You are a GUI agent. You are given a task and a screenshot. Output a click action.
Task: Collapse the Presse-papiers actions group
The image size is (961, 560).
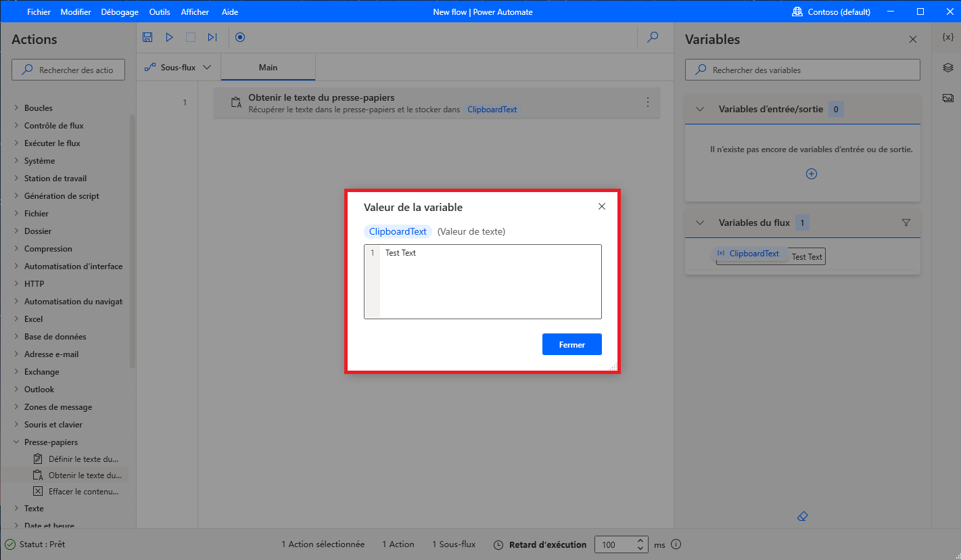click(15, 442)
